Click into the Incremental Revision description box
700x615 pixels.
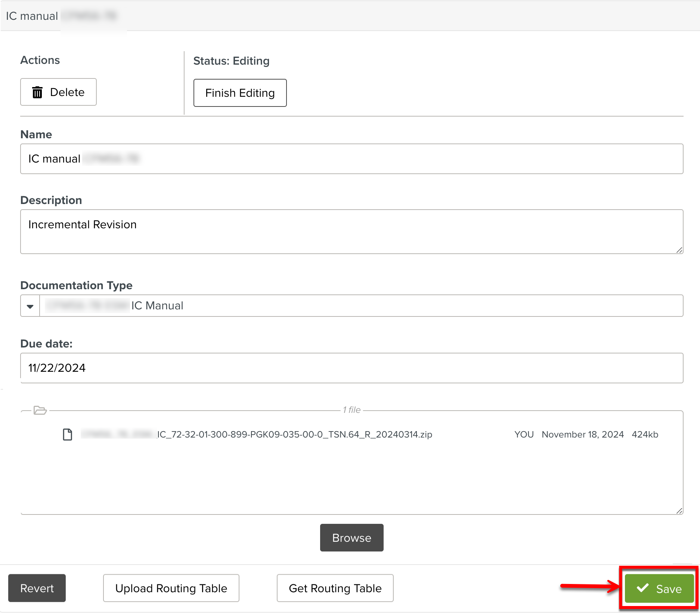(x=351, y=232)
